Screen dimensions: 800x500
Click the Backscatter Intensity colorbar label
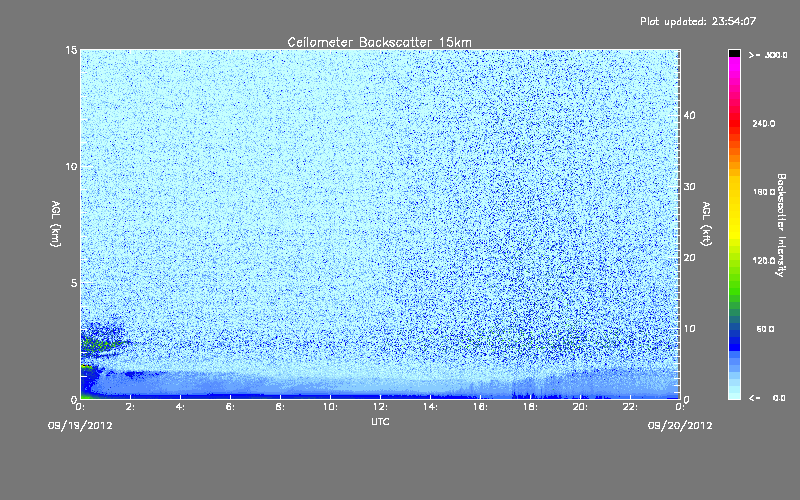pos(781,225)
